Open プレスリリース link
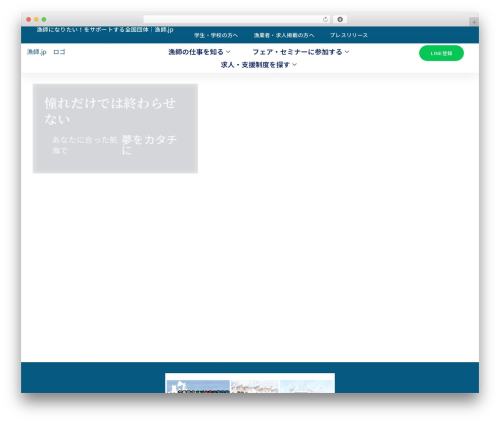 tap(349, 35)
